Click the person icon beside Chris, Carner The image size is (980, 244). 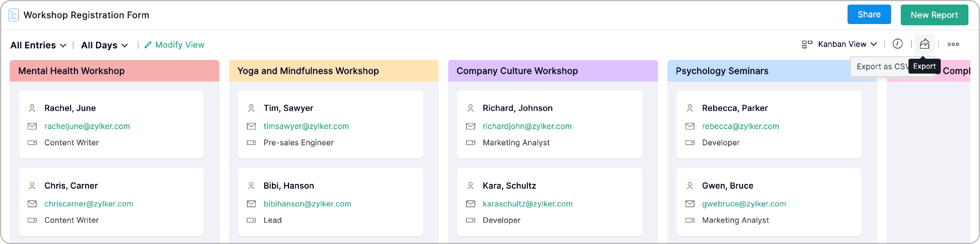point(32,186)
